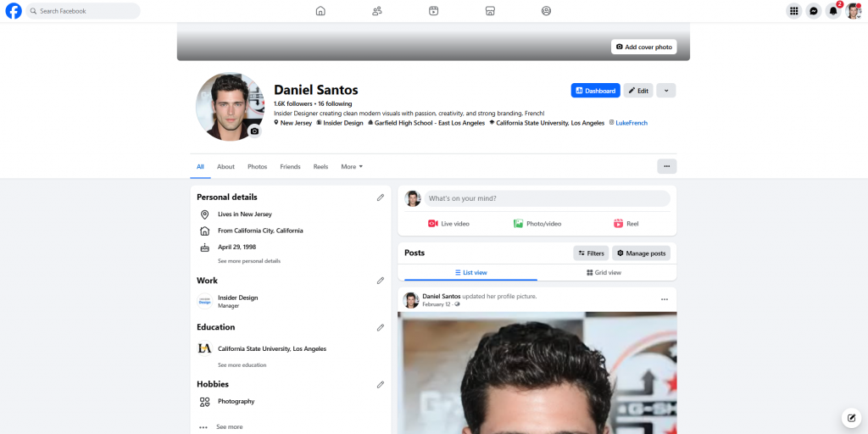Screen dimensions: 868x434
Task: Expand See more at bottom of intro
Action: point(229,427)
